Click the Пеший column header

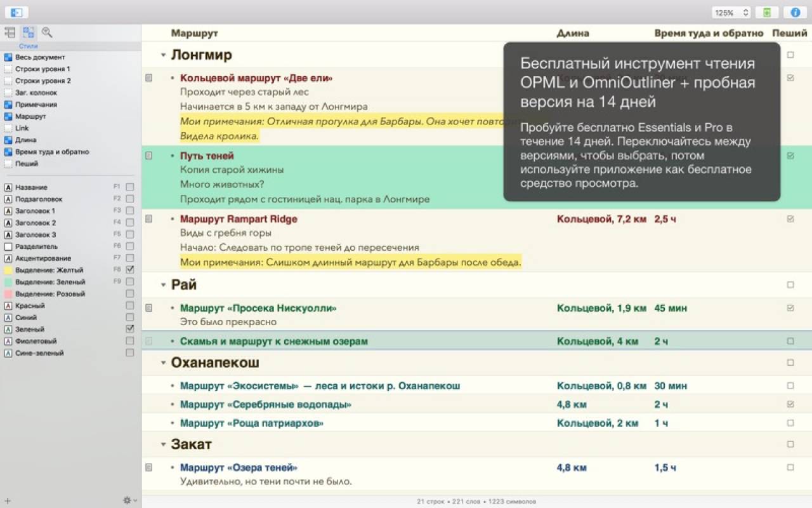pyautogui.click(x=790, y=33)
